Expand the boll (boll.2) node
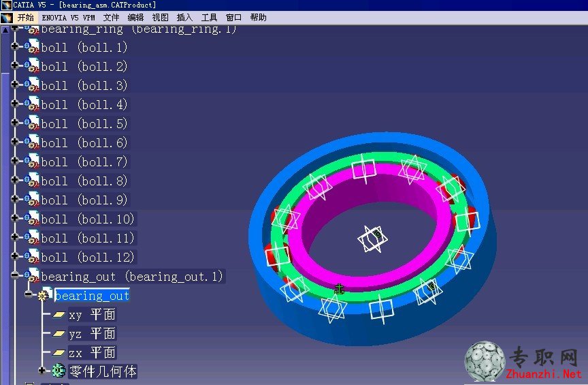The width and height of the screenshot is (588, 385). point(14,65)
